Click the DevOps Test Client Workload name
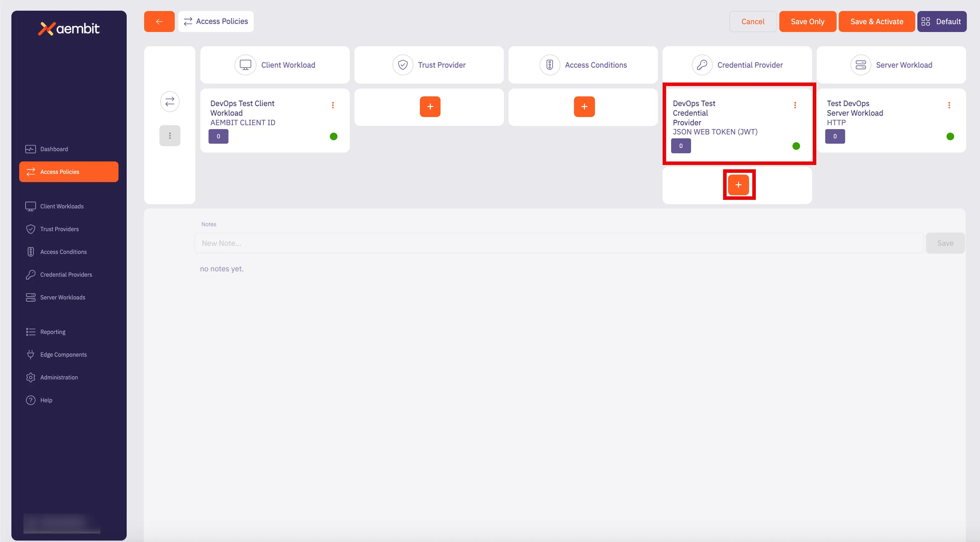 click(242, 108)
